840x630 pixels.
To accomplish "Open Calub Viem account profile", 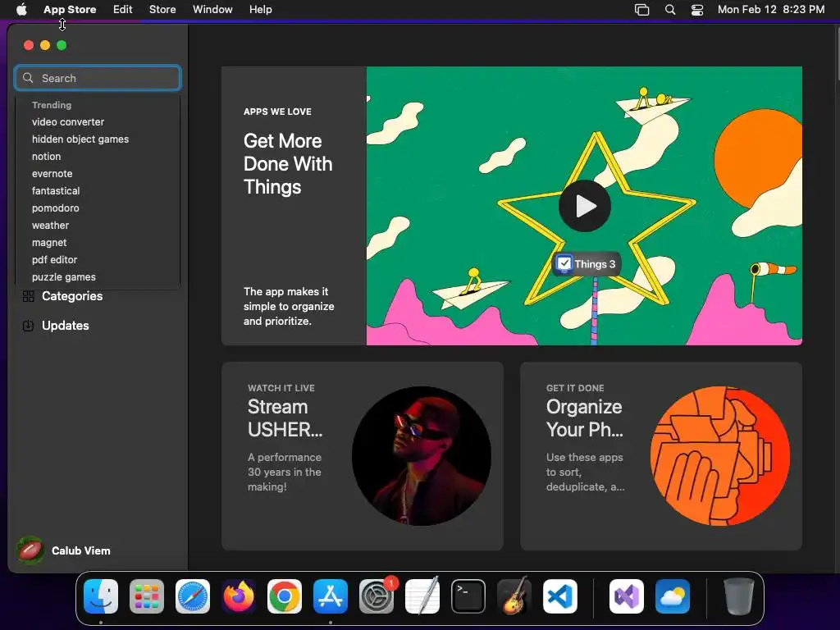I will (x=64, y=550).
